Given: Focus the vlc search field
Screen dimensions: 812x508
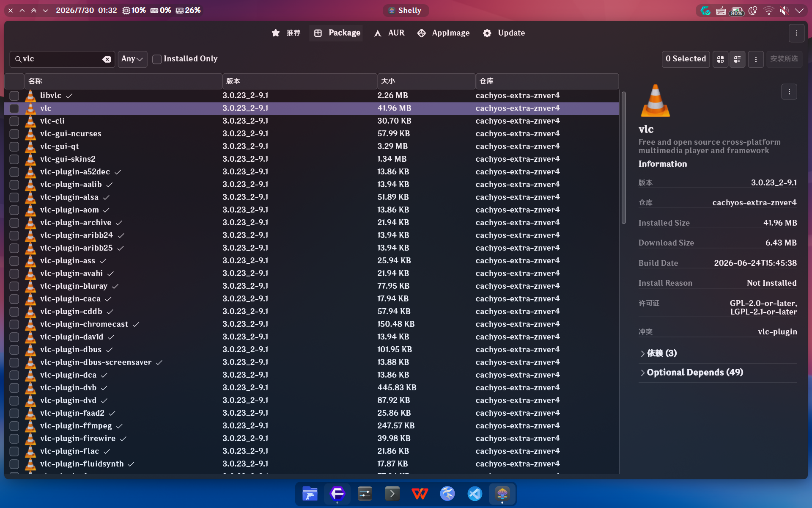Looking at the screenshot, I should (x=62, y=59).
